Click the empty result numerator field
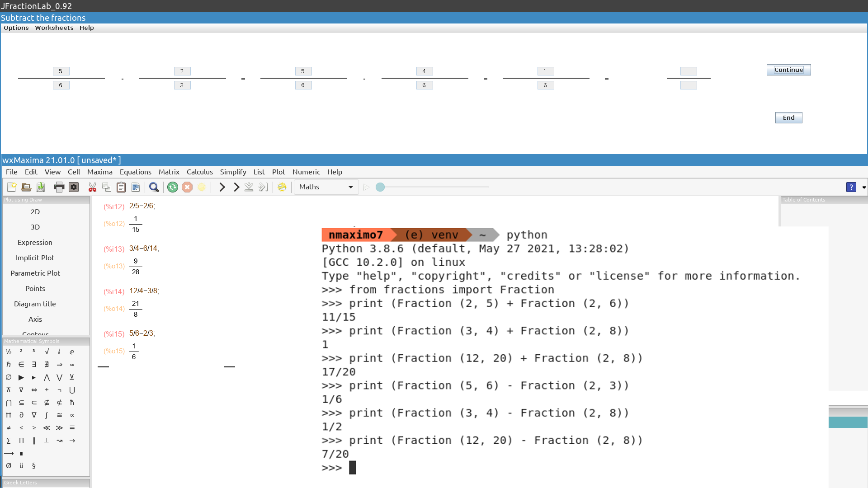Viewport: 868px width, 488px height. pos(689,71)
